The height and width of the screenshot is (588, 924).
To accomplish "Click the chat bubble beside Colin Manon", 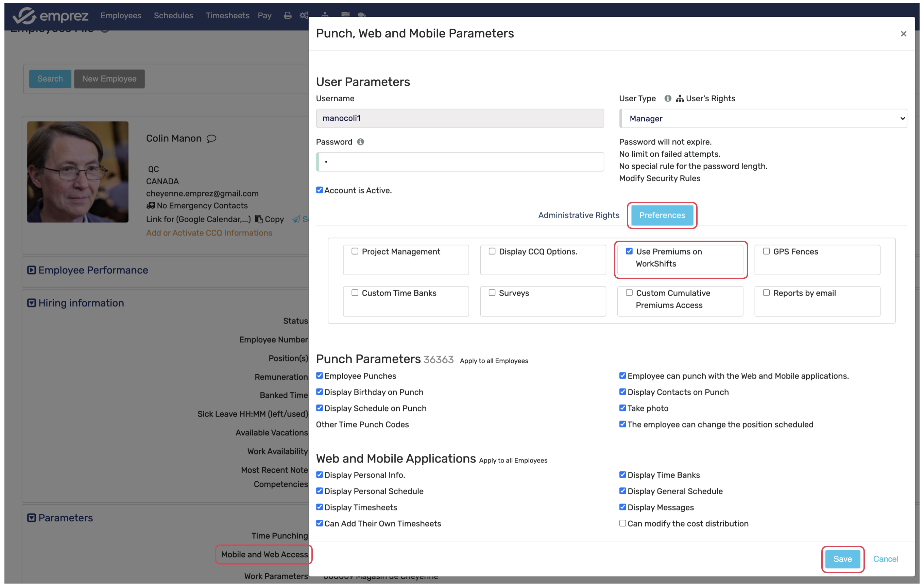I will pos(211,138).
